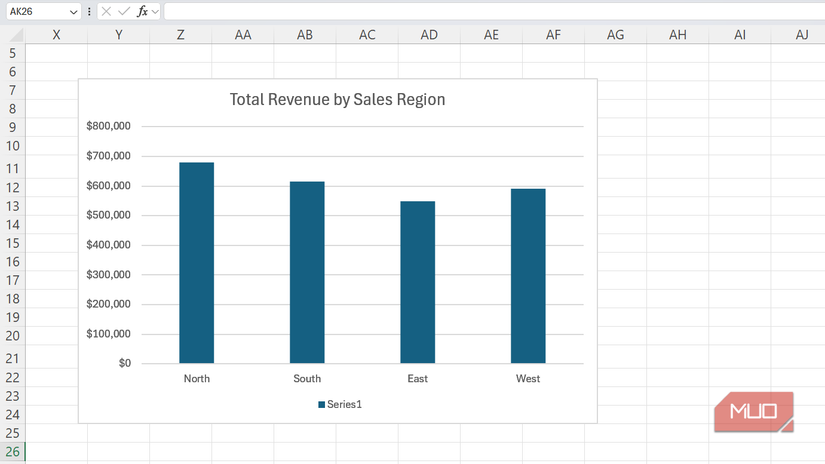Click the Series1 legend color swatch
The height and width of the screenshot is (464, 825).
tap(321, 405)
